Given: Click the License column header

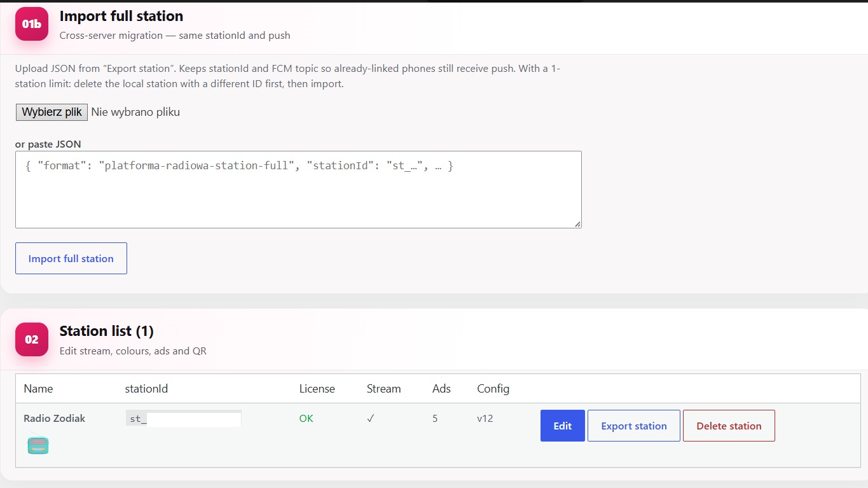Looking at the screenshot, I should 317,388.
